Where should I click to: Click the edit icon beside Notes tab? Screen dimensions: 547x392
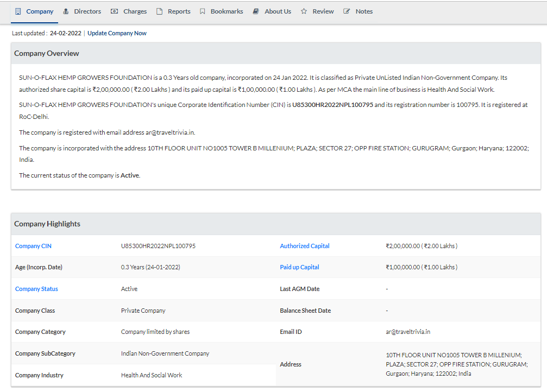tap(347, 11)
